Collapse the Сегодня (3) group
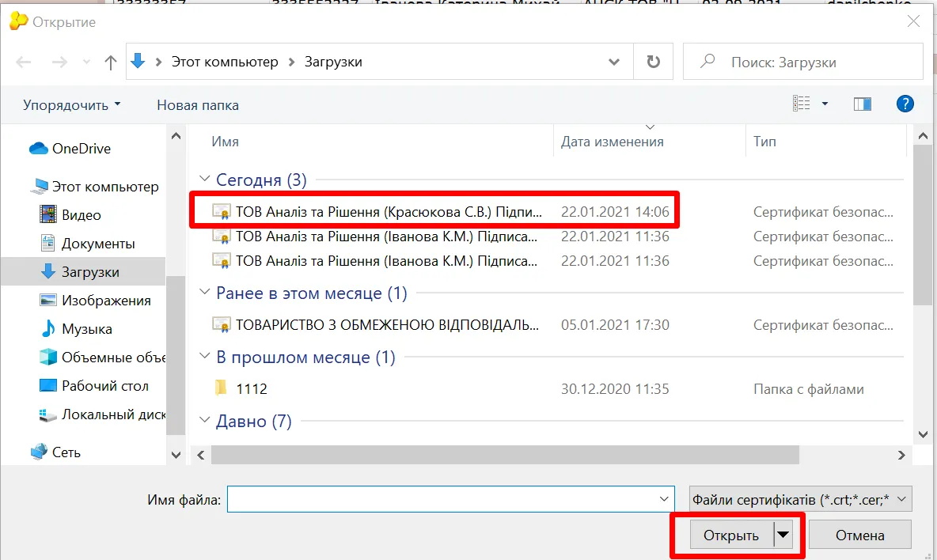This screenshot has width=937, height=560. tap(205, 180)
